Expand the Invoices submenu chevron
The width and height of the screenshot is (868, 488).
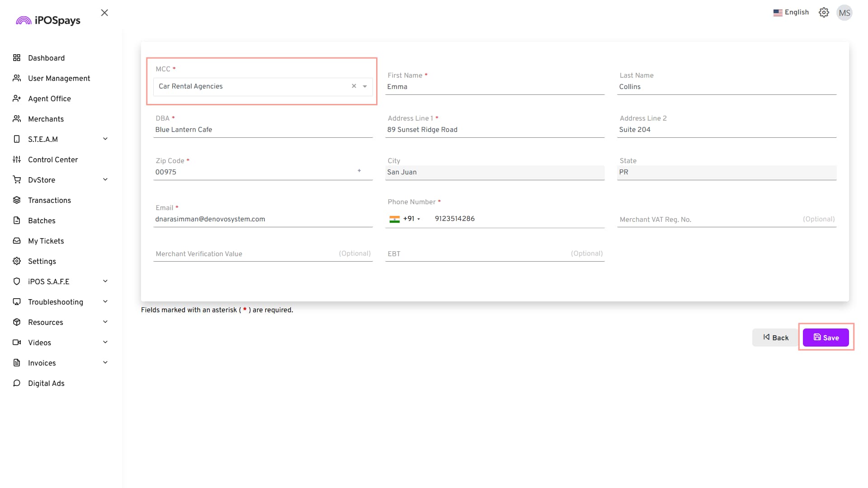pos(105,362)
